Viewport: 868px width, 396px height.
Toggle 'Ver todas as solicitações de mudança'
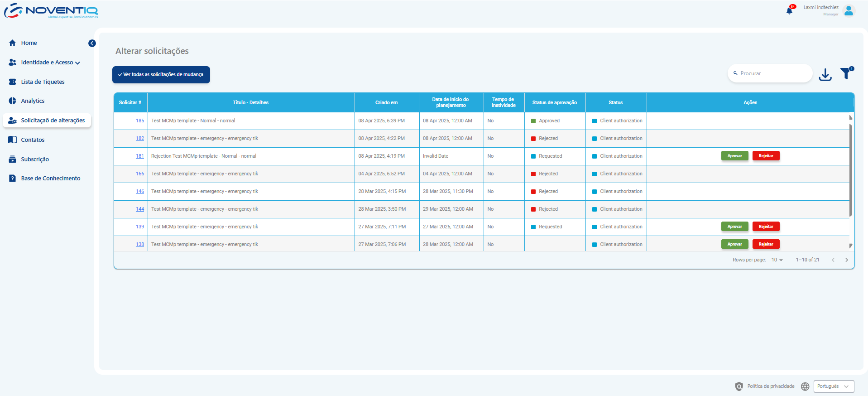click(161, 75)
